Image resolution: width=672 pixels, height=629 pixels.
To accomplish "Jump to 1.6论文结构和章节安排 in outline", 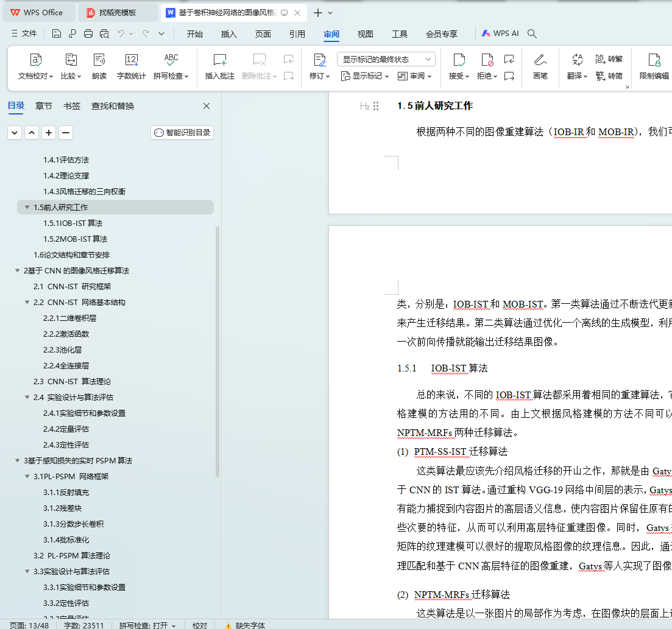I will point(71,255).
